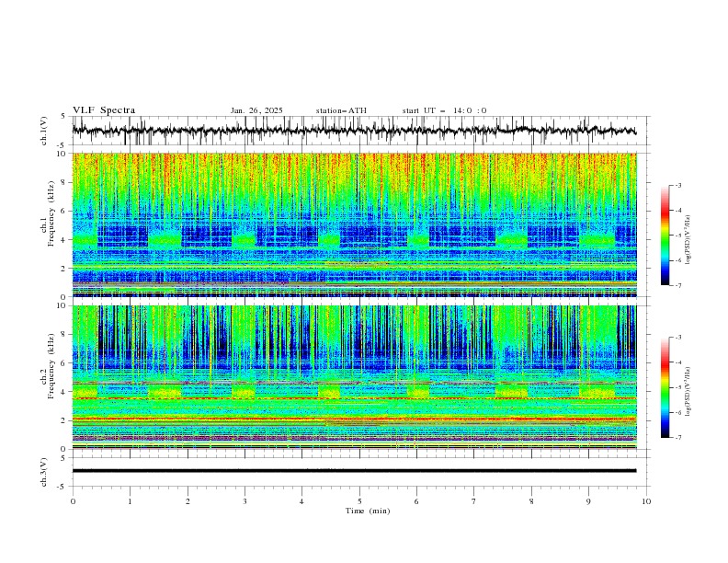The height and width of the screenshot is (563, 728).
Task: Click the 'ch.3(V)' waveform axis label
Action: [44, 472]
